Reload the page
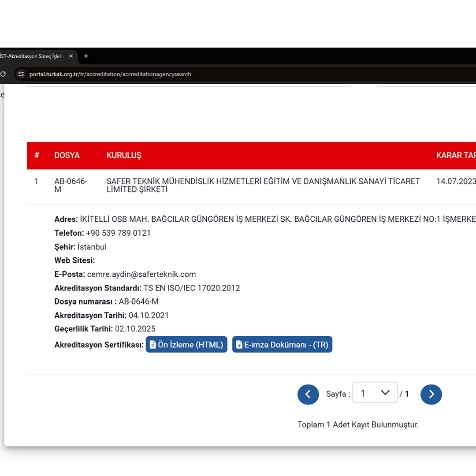The height and width of the screenshot is (476, 476). point(3,74)
